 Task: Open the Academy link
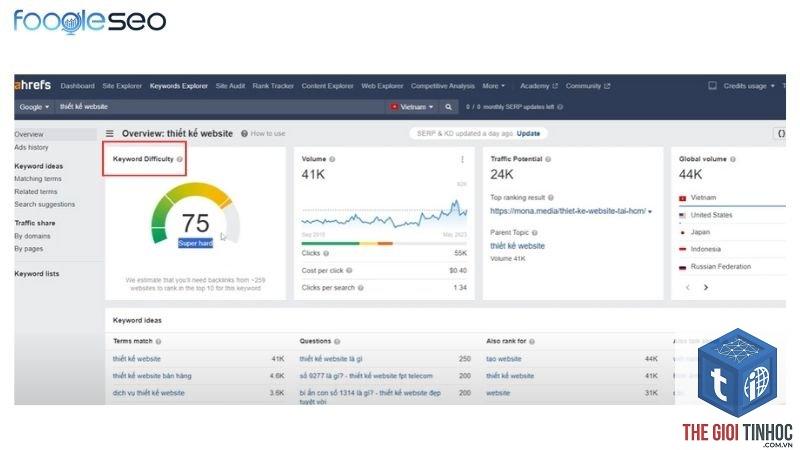pyautogui.click(x=538, y=86)
